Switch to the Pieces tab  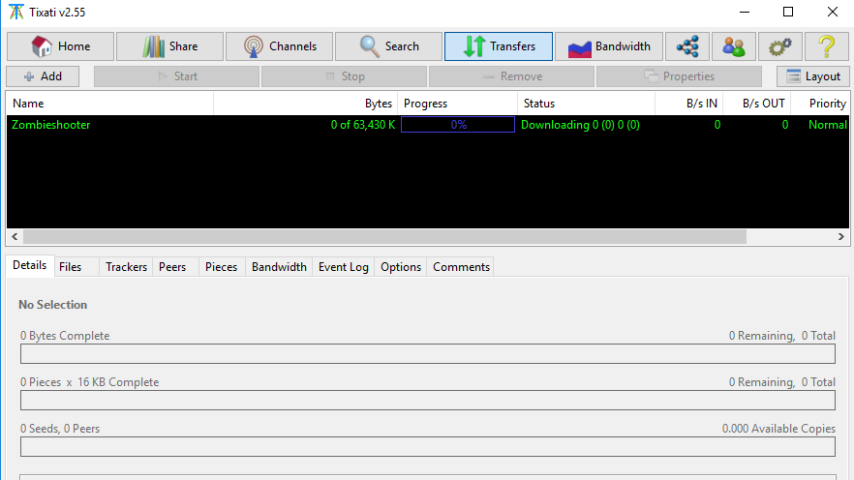(x=221, y=267)
